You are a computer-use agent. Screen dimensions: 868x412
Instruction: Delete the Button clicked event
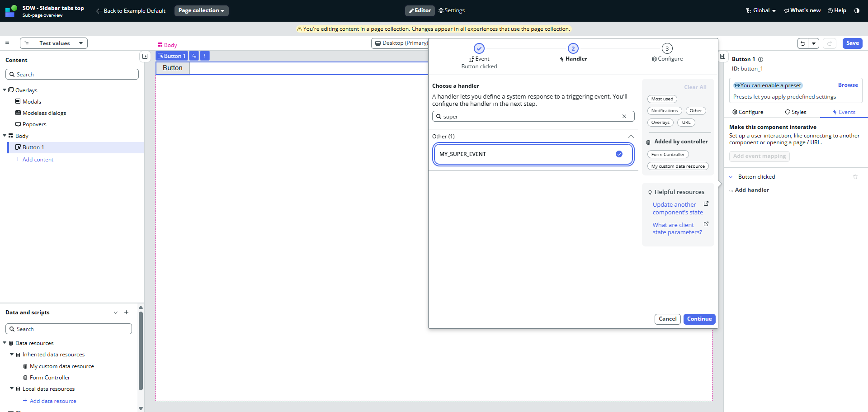point(855,177)
